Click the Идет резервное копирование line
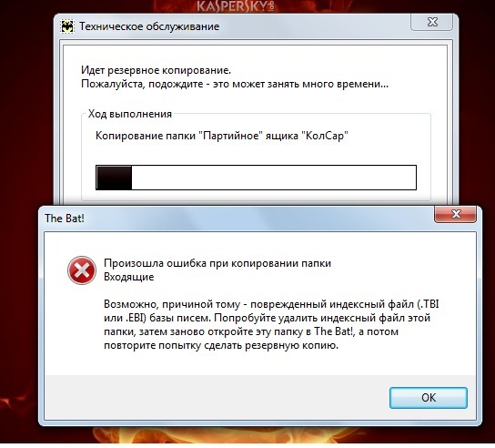Viewport: 495px width, 448px height. coord(156,70)
